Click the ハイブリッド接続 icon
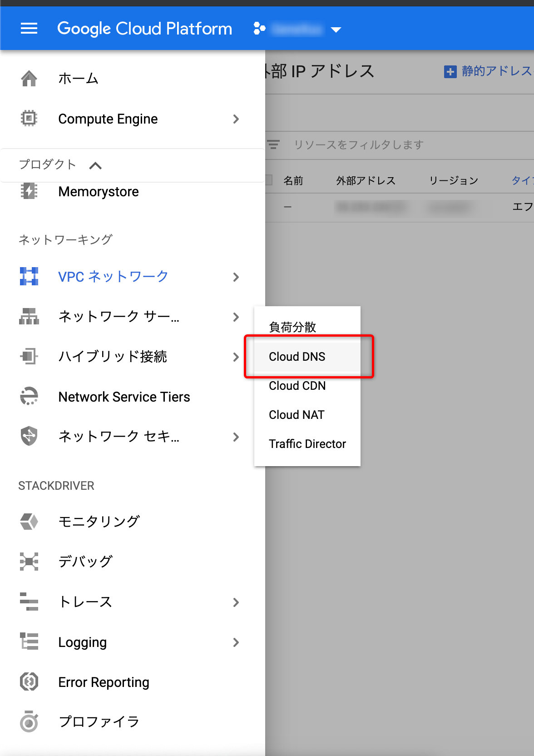This screenshot has width=534, height=756. coord(29,356)
